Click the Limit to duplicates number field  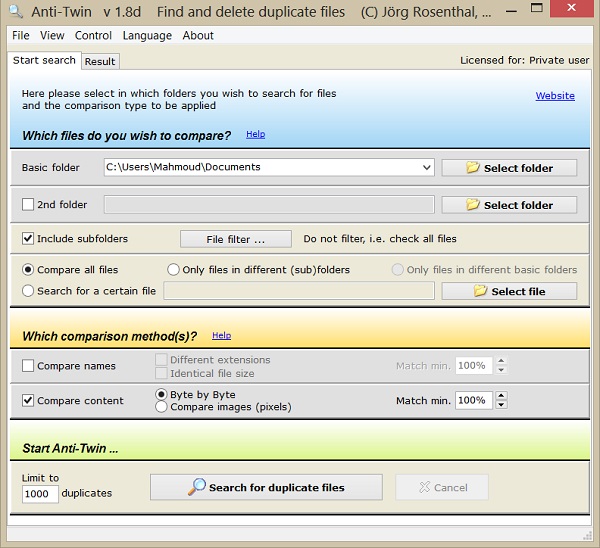point(40,494)
